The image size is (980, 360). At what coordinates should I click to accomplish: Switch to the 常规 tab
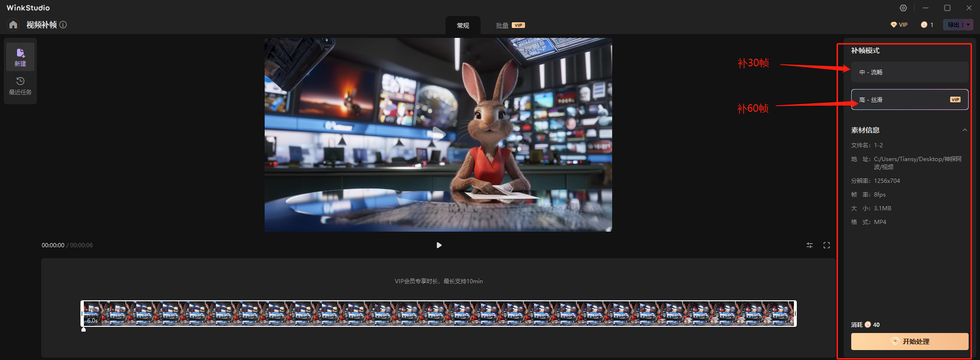(x=463, y=26)
